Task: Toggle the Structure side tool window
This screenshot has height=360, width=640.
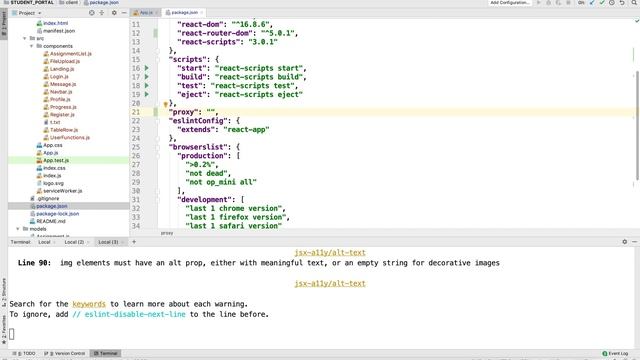Action: [4, 292]
